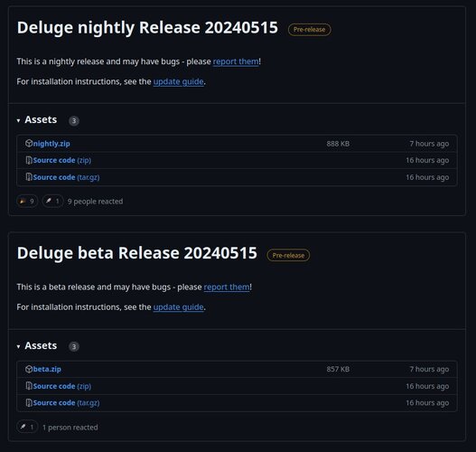
Task: Collapse the Assets section of the beta release
Action: (37, 345)
